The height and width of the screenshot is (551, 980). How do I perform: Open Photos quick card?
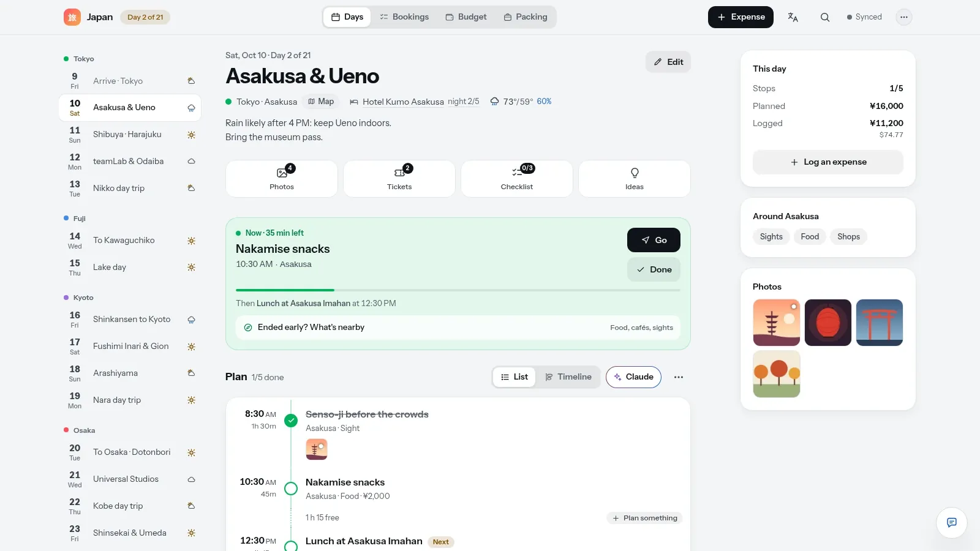282,179
